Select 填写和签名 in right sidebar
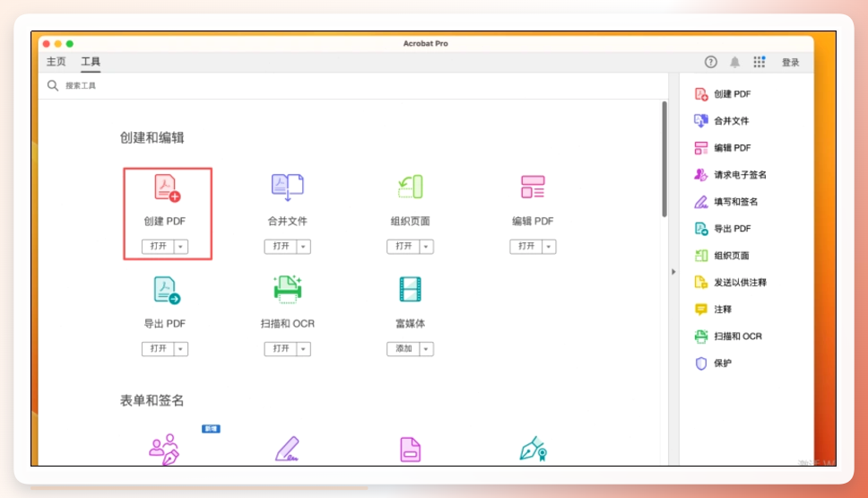The image size is (868, 498). click(725, 202)
